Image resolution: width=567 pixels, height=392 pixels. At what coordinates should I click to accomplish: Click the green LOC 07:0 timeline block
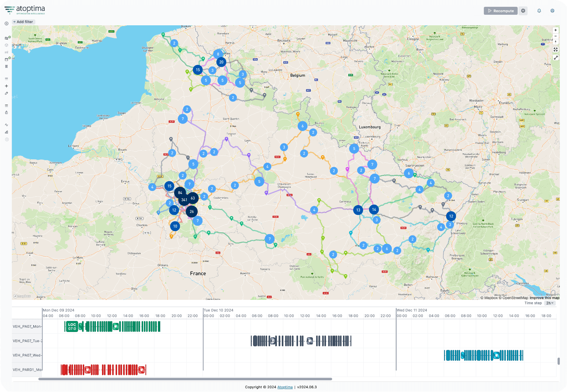pos(72,327)
